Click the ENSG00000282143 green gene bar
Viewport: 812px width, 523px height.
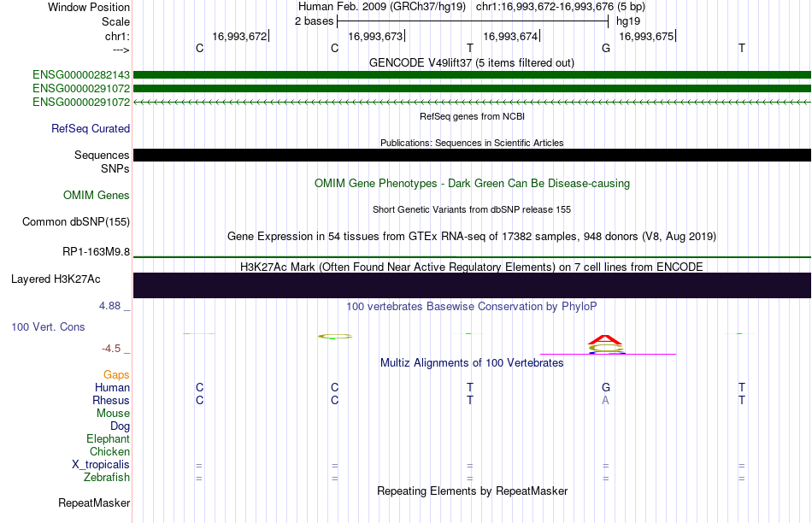pos(472,75)
